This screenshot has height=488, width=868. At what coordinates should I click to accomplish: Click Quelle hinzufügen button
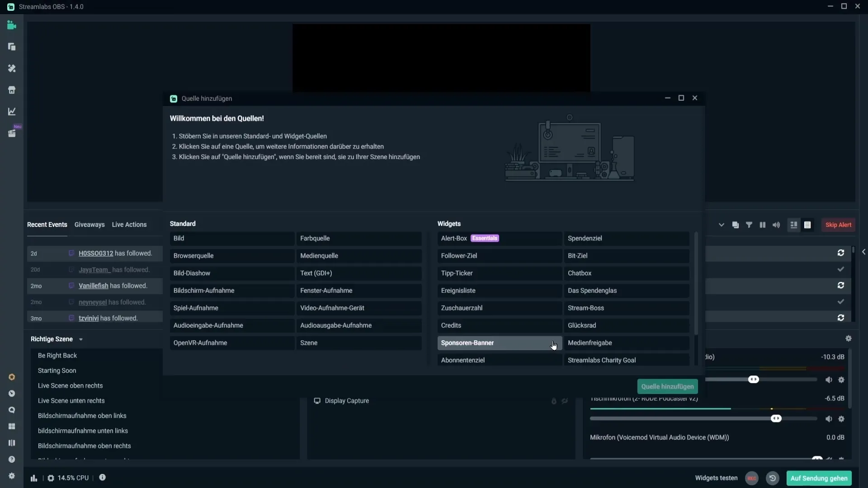point(667,387)
